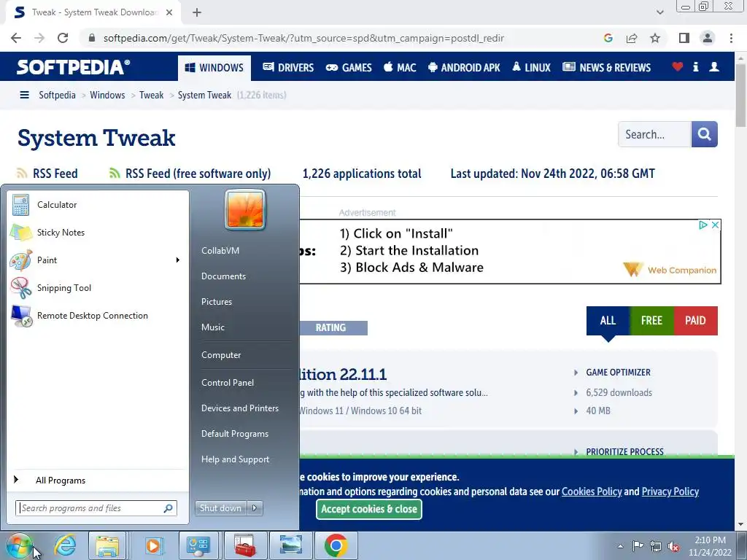Open Devices and Printers

click(239, 408)
